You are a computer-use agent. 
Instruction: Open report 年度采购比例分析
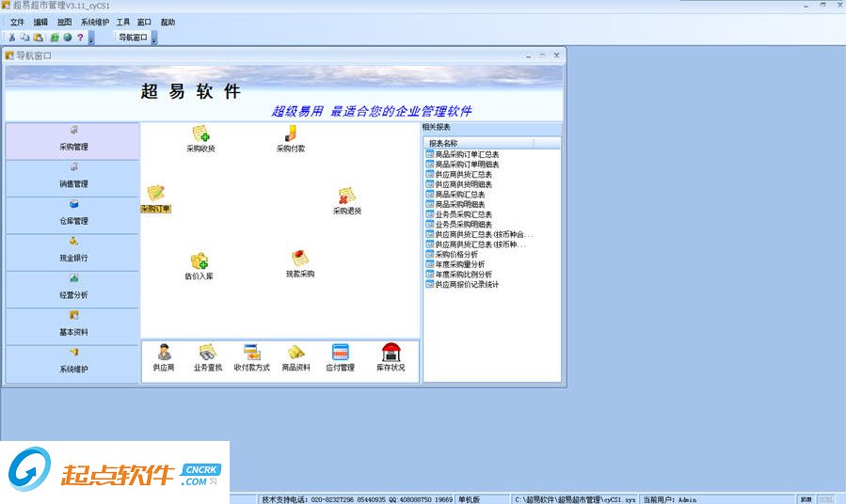459,274
